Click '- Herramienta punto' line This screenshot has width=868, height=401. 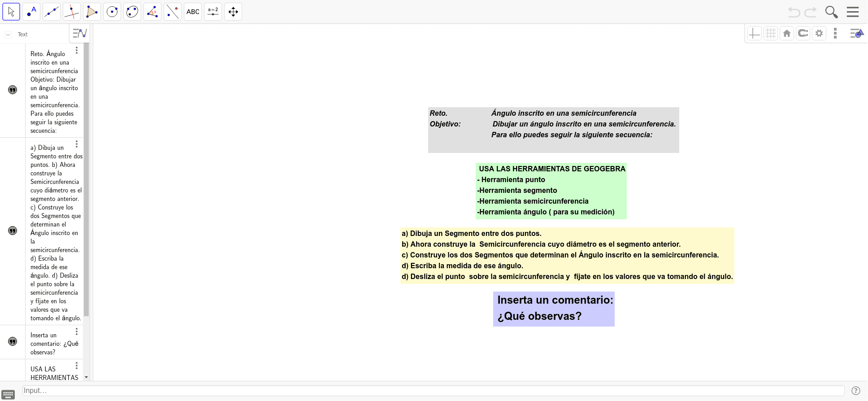tap(511, 179)
